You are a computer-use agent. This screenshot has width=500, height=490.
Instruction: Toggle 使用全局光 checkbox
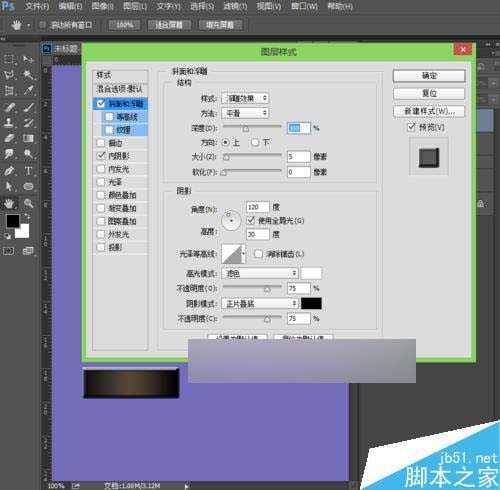pyautogui.click(x=251, y=220)
